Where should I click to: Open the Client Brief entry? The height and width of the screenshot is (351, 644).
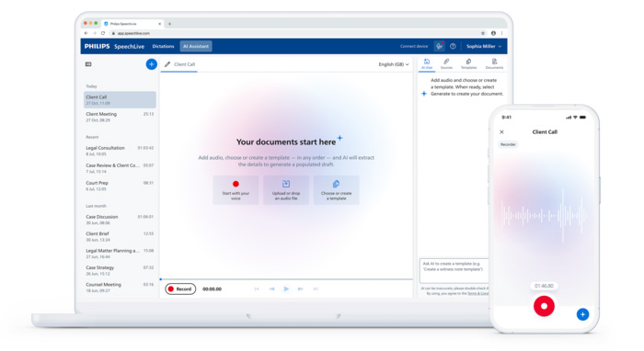tap(120, 236)
